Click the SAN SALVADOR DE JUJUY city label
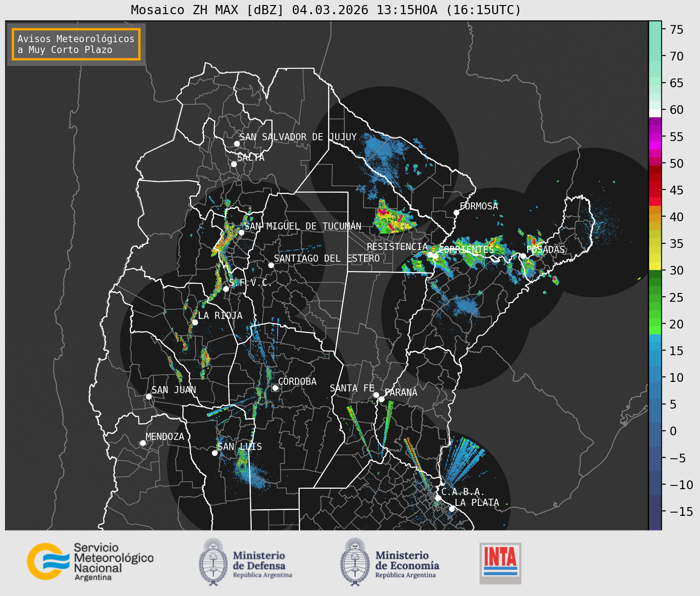Screen dimensions: 700x596 pos(298,137)
